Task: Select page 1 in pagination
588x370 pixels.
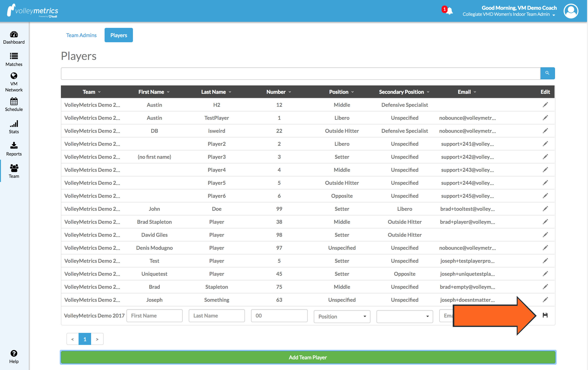Action: click(x=85, y=339)
